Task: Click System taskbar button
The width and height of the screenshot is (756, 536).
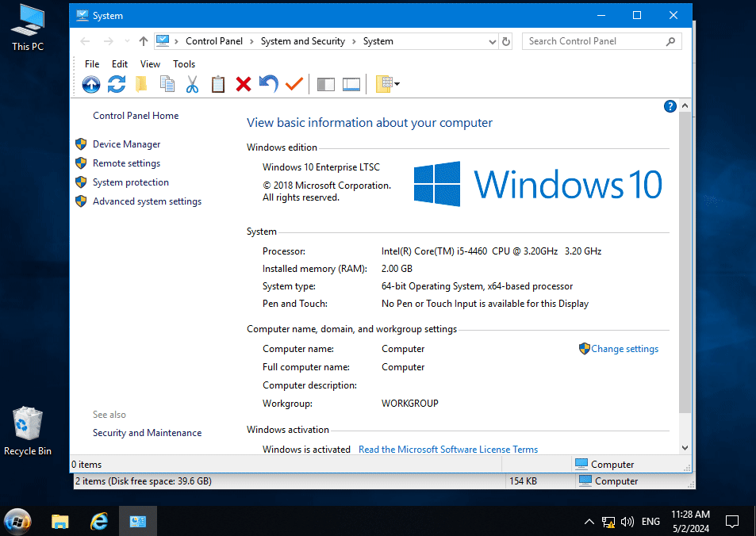Action: point(138,522)
